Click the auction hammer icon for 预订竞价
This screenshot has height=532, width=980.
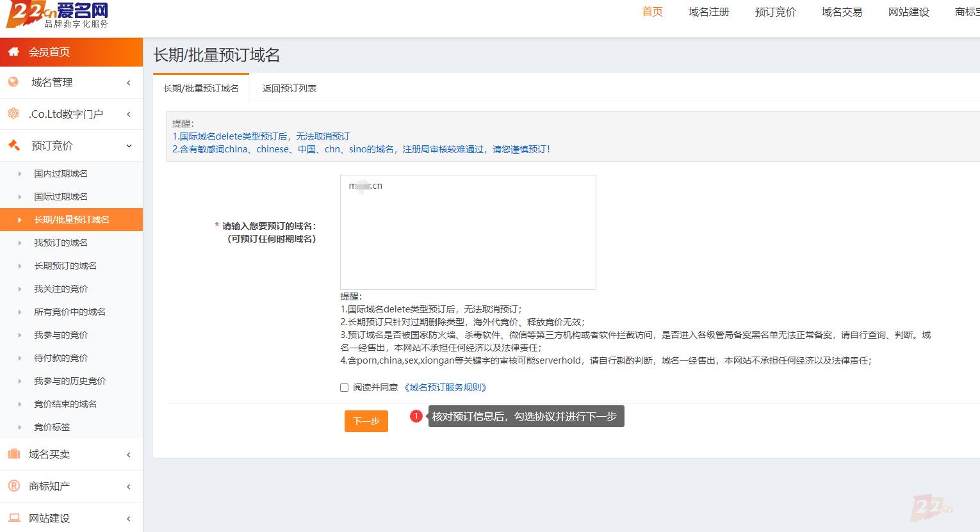(x=13, y=145)
